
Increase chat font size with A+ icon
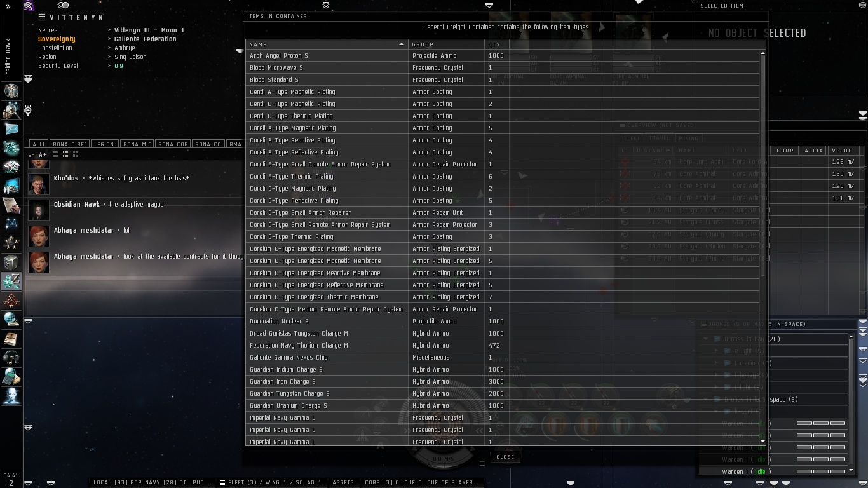click(x=43, y=154)
